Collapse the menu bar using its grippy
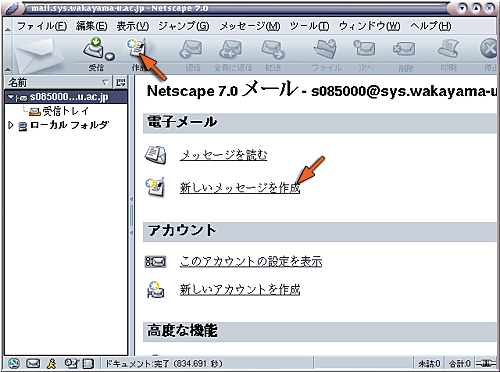The width and height of the screenshot is (500, 372). click(7, 26)
